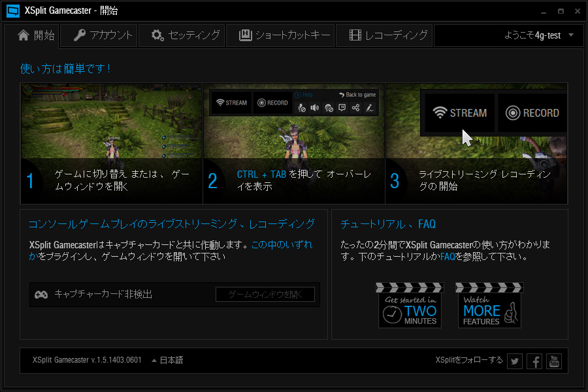Click the small STREAM overlay button in step 2
The image size is (588, 392).
232,103
